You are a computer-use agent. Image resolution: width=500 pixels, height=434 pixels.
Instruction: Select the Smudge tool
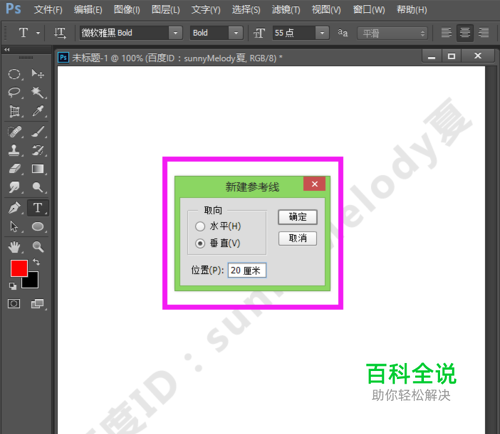[14, 187]
